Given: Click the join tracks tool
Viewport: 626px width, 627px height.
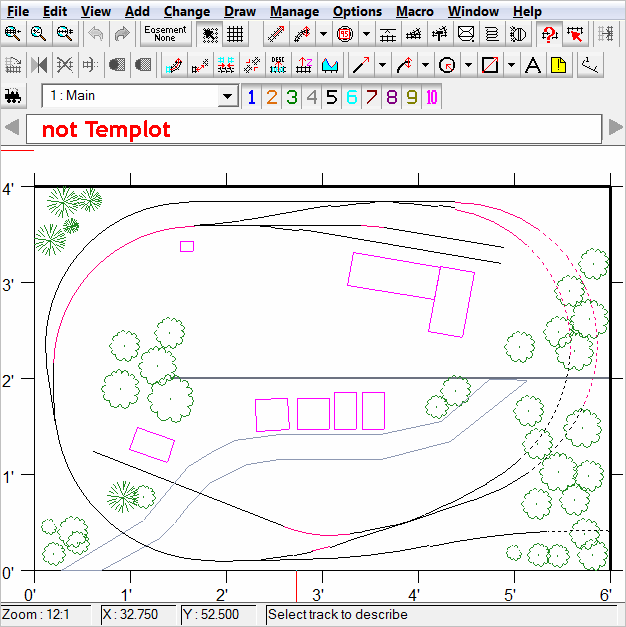Looking at the screenshot, I should pos(200,65).
